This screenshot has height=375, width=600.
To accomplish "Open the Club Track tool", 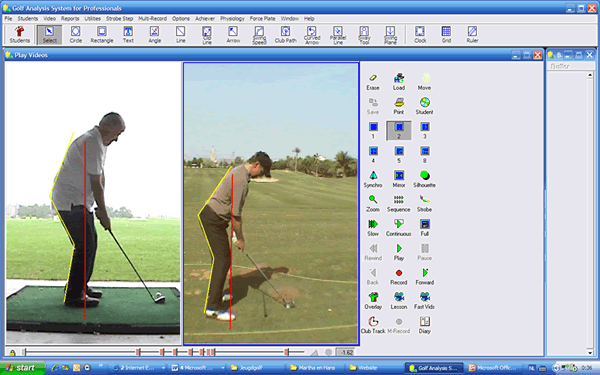I will 373,325.
